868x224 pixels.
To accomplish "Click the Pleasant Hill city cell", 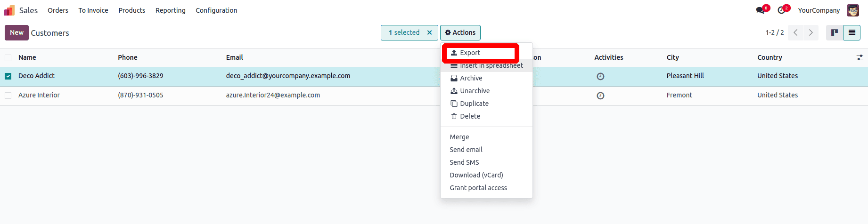I will point(685,76).
